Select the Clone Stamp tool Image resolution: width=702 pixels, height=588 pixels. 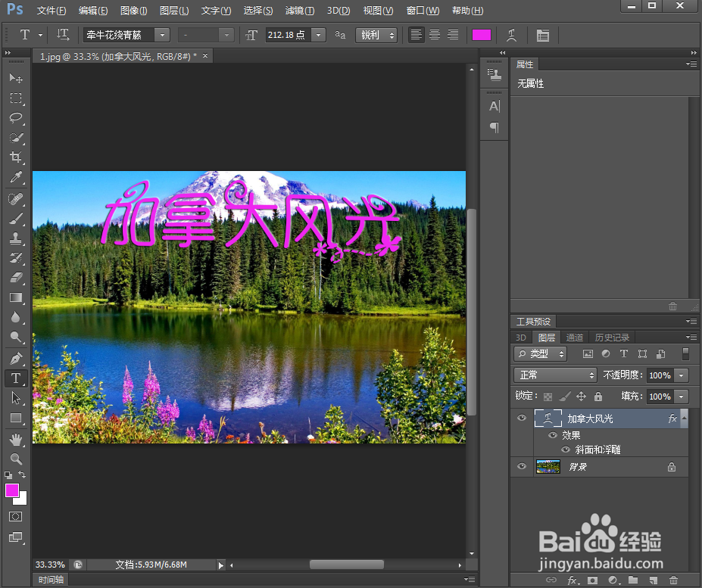(16, 238)
